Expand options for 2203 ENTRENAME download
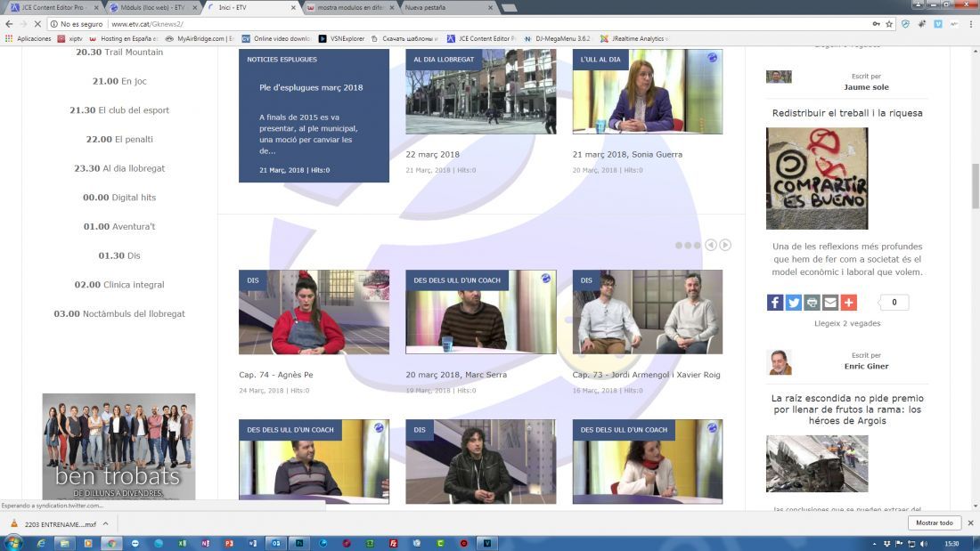Screen dimensions: 980x551 (x=106, y=523)
